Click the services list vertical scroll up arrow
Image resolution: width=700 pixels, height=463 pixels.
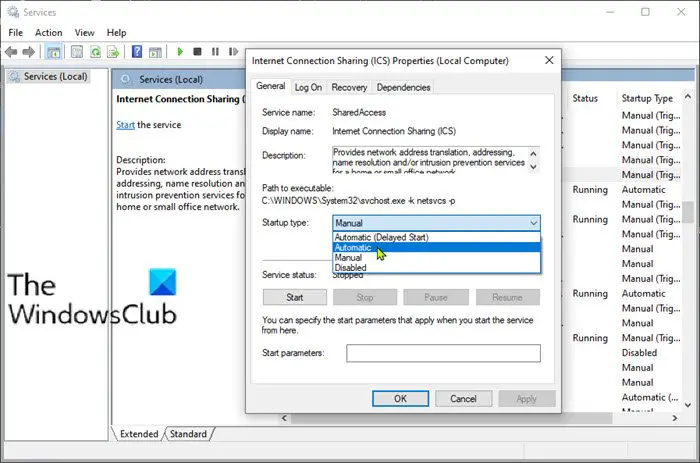[688, 96]
